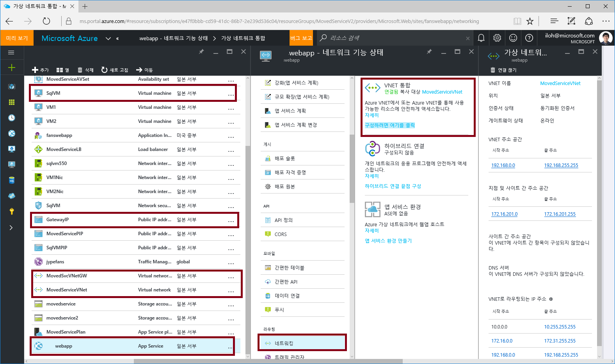
Task: Open MovedServiceVNet virtual network row
Action: tap(135, 290)
